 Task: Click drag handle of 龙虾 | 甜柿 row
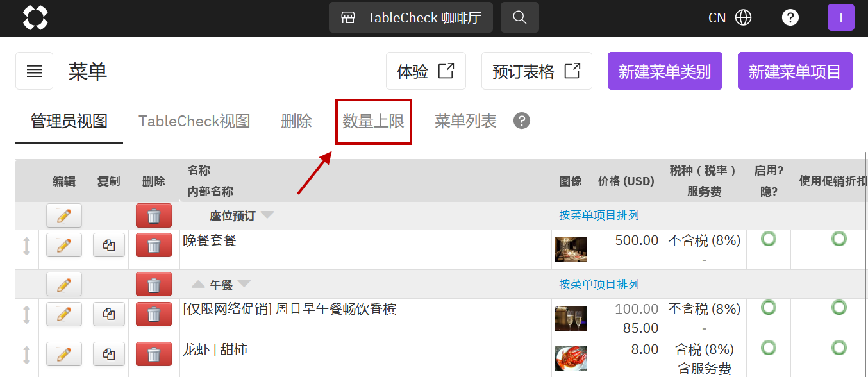pyautogui.click(x=26, y=355)
